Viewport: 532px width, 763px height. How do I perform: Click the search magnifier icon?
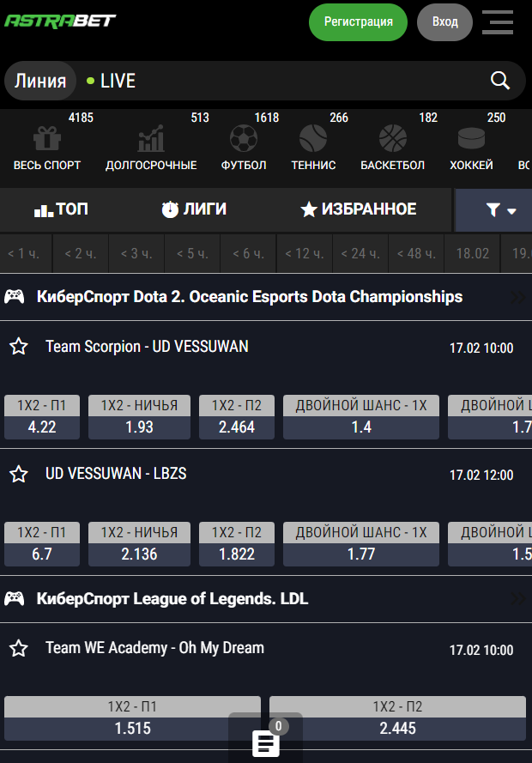point(500,81)
